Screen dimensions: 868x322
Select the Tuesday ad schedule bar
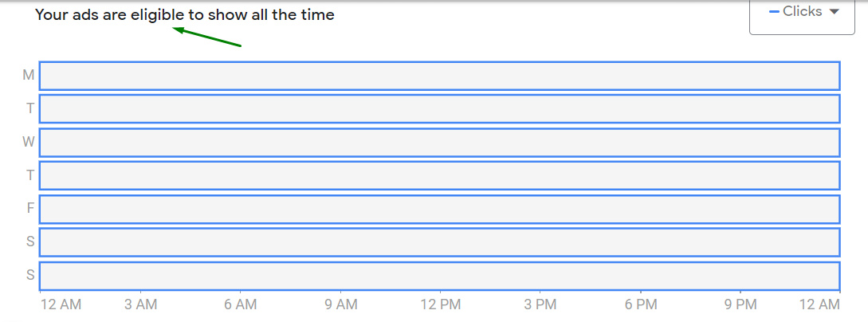tap(439, 109)
